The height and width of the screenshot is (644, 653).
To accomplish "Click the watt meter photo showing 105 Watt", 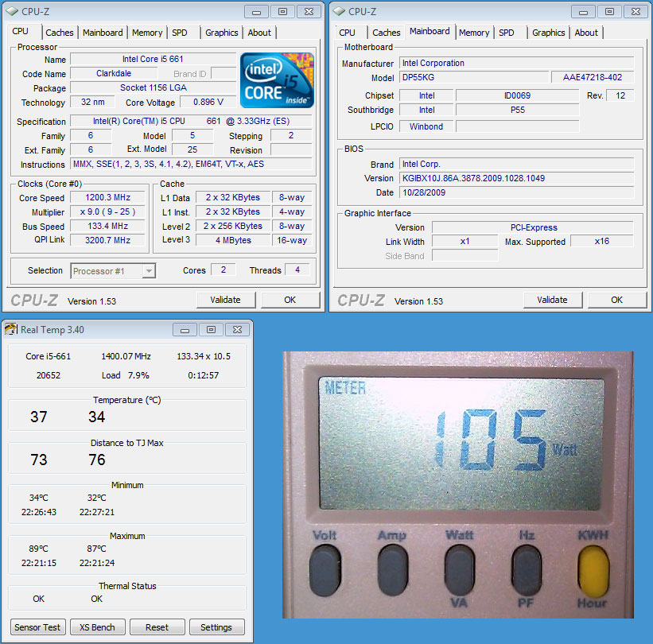I will click(x=458, y=484).
